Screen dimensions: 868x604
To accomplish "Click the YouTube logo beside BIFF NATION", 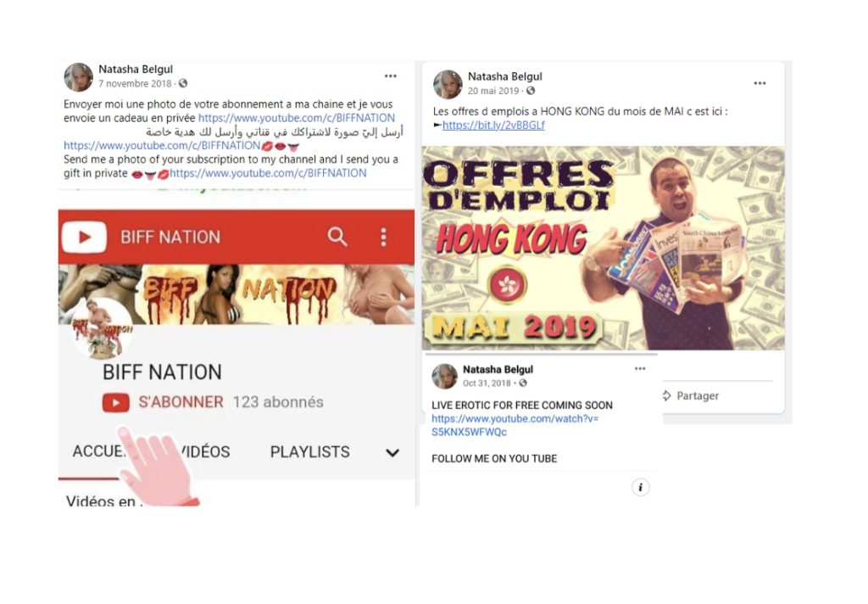I will pos(84,238).
